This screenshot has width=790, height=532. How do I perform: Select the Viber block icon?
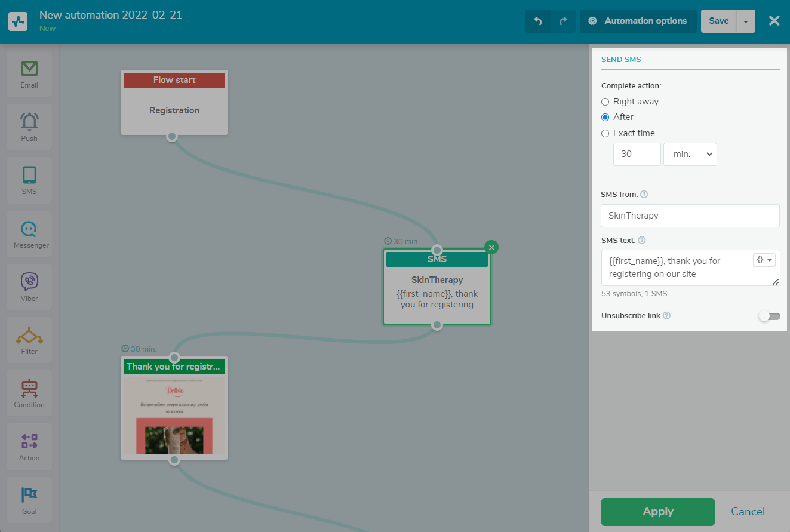(x=29, y=287)
